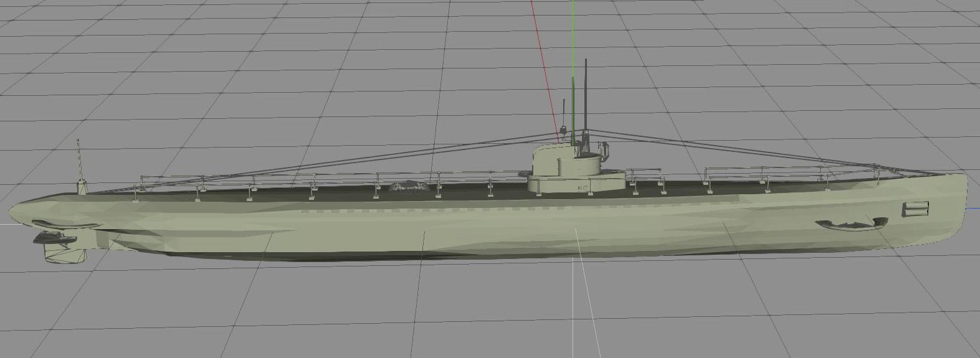Screen dimensions: 980x358
Task: Select the stern rudder below the hull
Action: pyautogui.click(x=64, y=255)
